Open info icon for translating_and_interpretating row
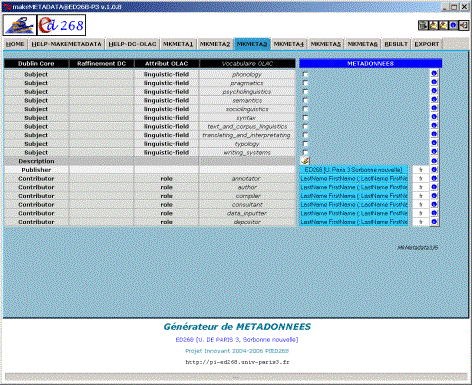 click(434, 134)
